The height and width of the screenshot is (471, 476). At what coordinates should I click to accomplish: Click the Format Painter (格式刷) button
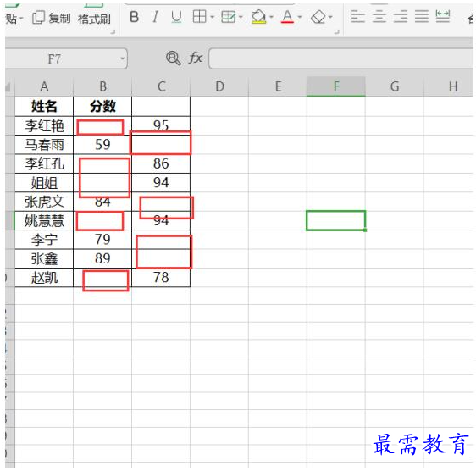tap(94, 19)
